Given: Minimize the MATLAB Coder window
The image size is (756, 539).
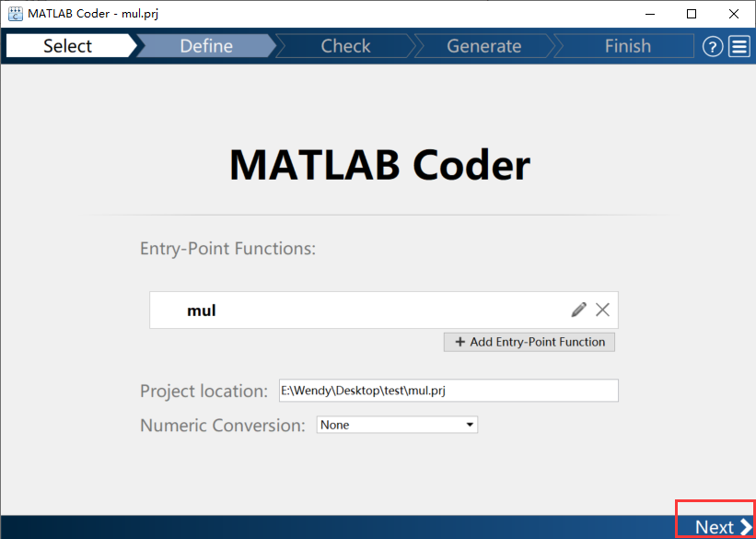Looking at the screenshot, I should point(649,14).
